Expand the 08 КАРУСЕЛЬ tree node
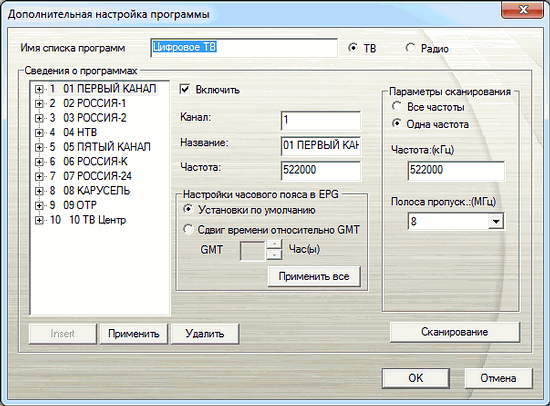 39,191
